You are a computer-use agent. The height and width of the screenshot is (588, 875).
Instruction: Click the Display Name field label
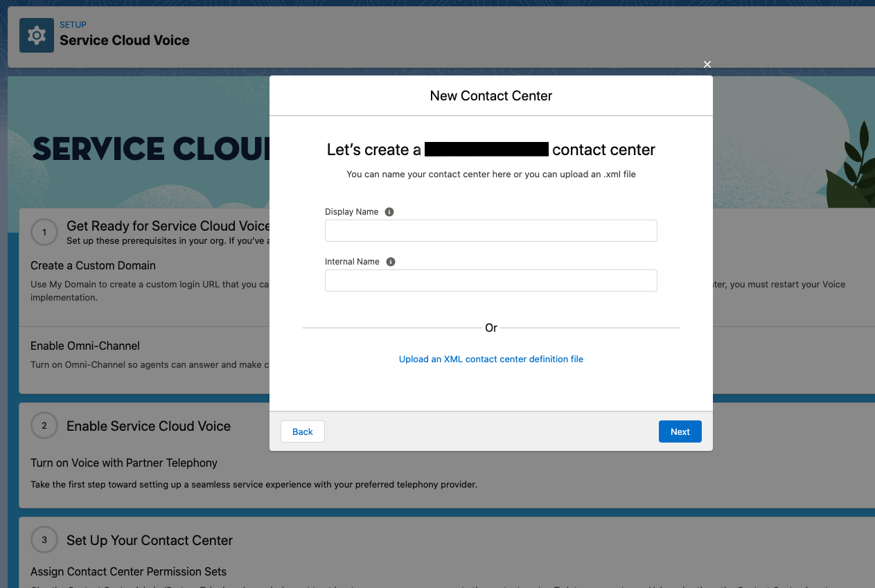tap(351, 212)
